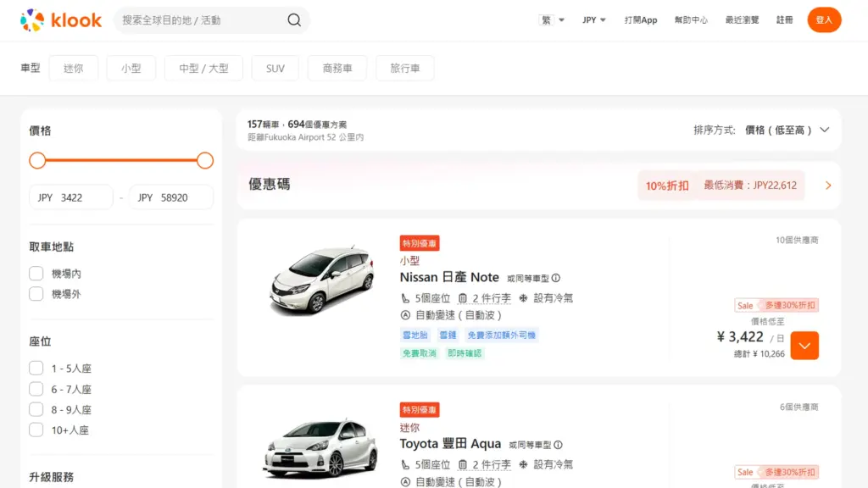Click the automatic transmission icon for Nissan Note

(x=405, y=315)
